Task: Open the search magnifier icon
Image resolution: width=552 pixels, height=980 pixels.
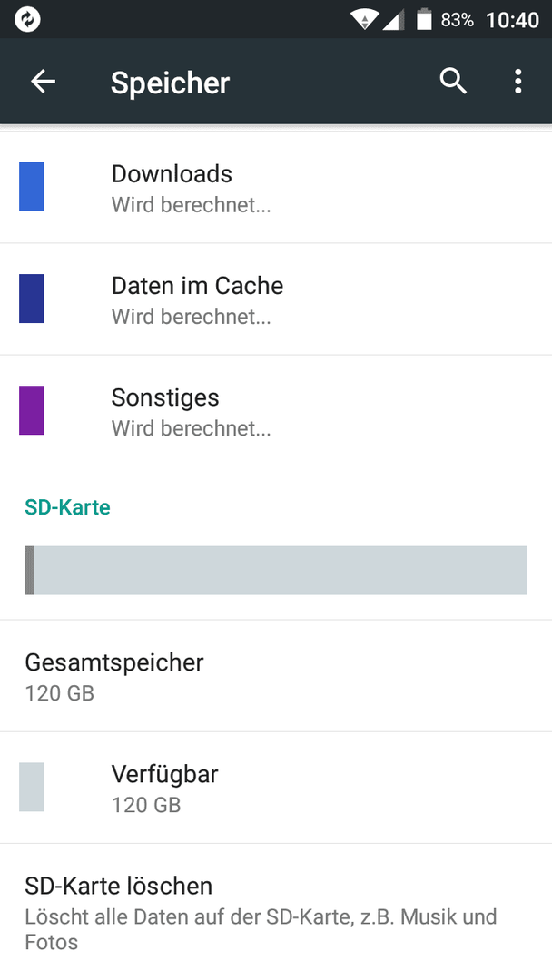Action: (453, 82)
